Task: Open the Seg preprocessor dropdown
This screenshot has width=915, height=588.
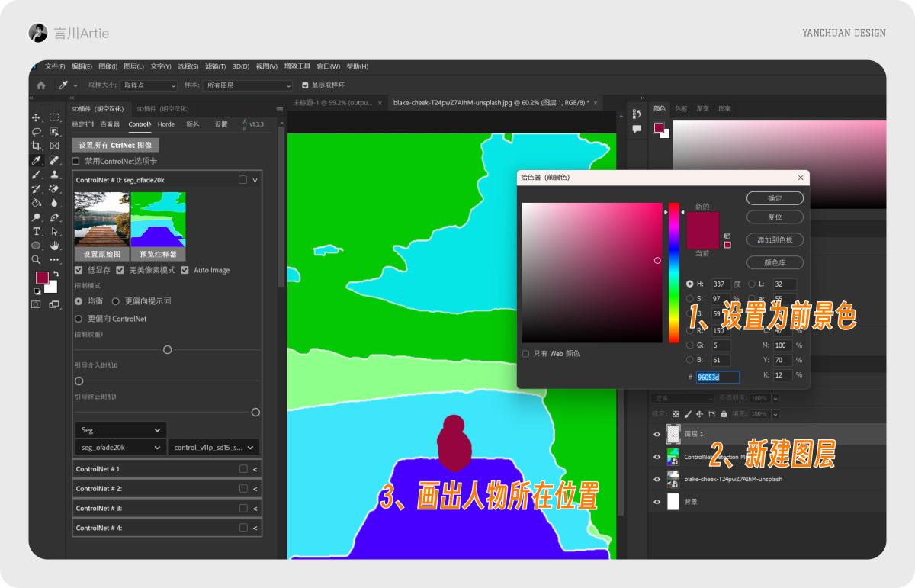Action: (x=120, y=429)
